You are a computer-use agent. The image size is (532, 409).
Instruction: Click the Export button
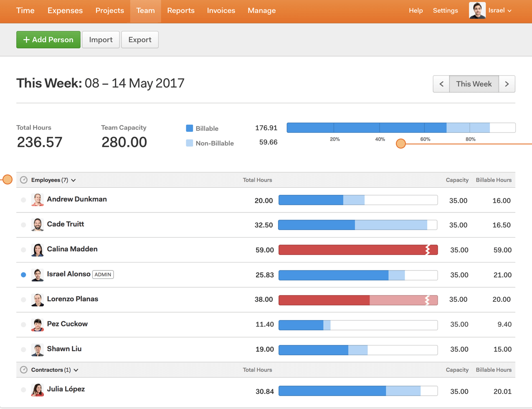pyautogui.click(x=139, y=39)
